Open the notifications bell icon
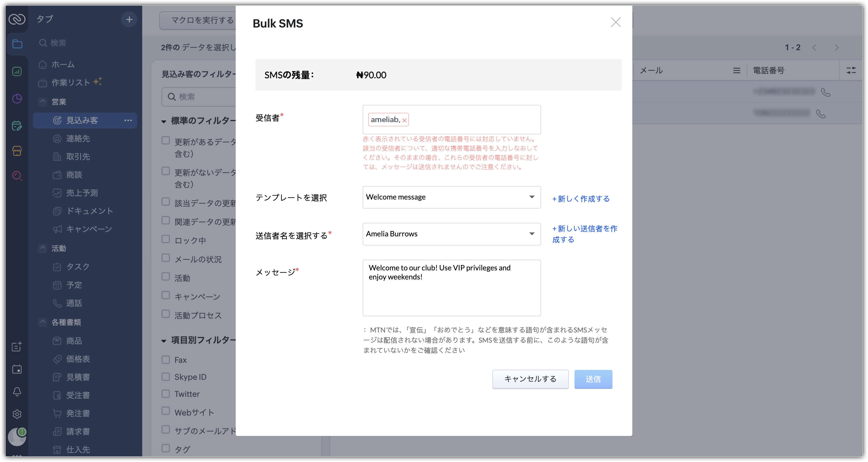 coord(17,391)
